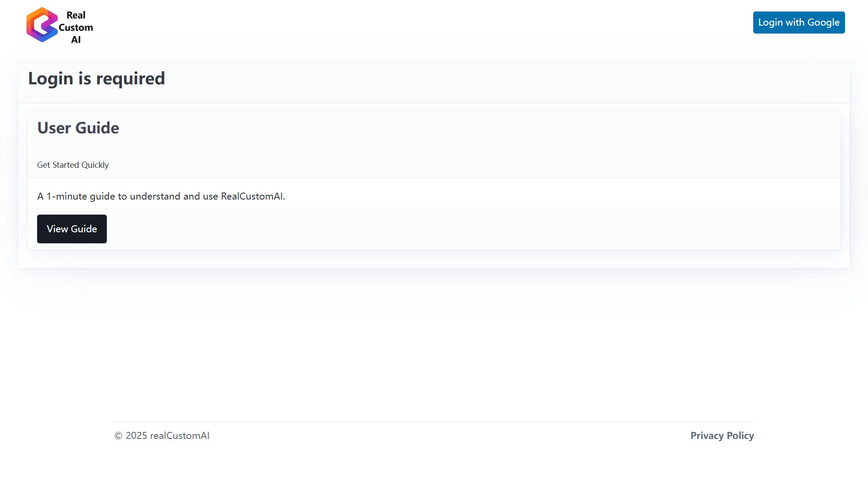Click the Login with Google button
Image resolution: width=868 pixels, height=499 pixels.
pos(799,23)
